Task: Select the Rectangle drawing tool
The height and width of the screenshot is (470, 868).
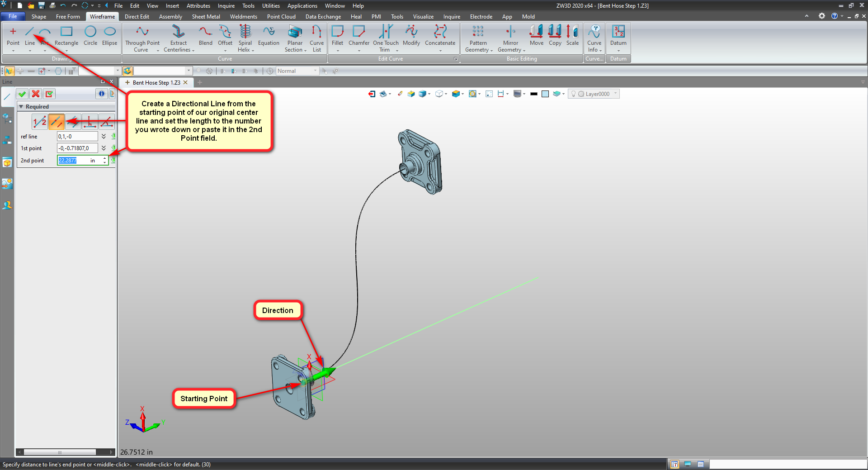Action: click(66, 36)
